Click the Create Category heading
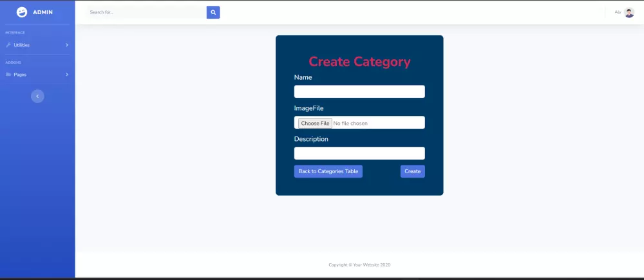The height and width of the screenshot is (280, 644). tap(359, 62)
